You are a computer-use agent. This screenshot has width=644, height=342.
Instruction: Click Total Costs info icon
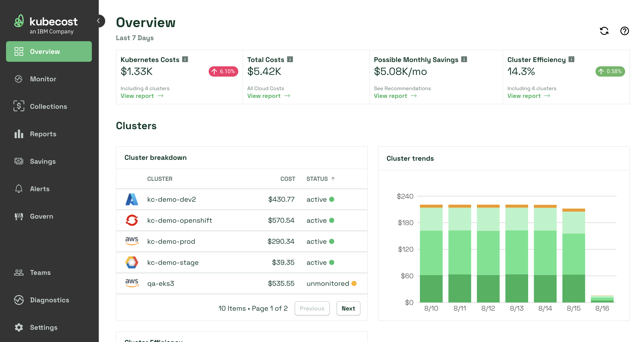(x=290, y=59)
